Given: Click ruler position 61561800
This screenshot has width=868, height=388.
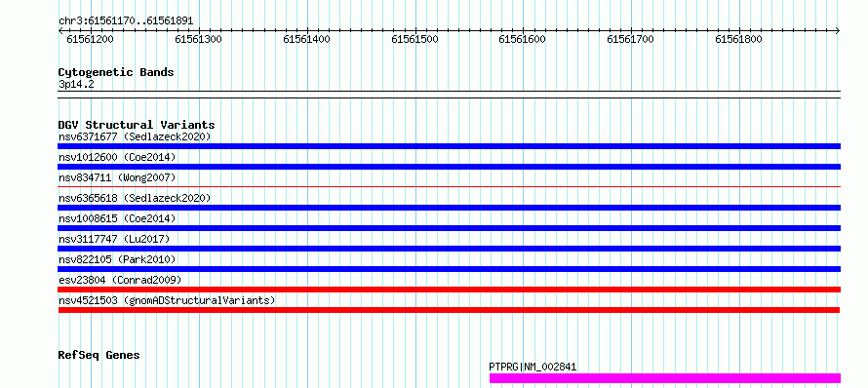Looking at the screenshot, I should 738,39.
